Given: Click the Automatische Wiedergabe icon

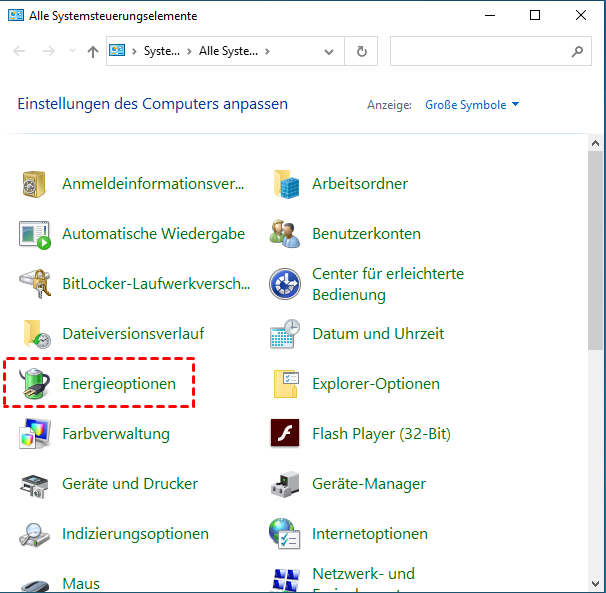Looking at the screenshot, I should (35, 234).
